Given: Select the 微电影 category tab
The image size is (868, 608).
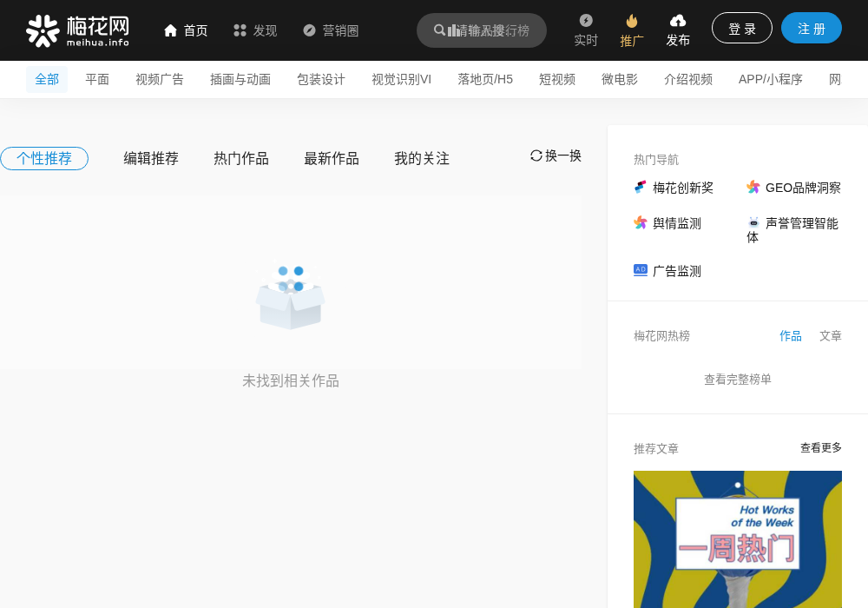Looking at the screenshot, I should (x=620, y=79).
